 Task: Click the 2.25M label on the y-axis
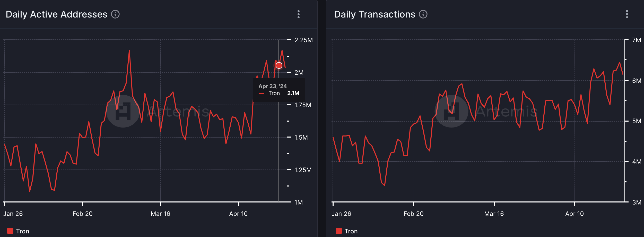(x=303, y=40)
